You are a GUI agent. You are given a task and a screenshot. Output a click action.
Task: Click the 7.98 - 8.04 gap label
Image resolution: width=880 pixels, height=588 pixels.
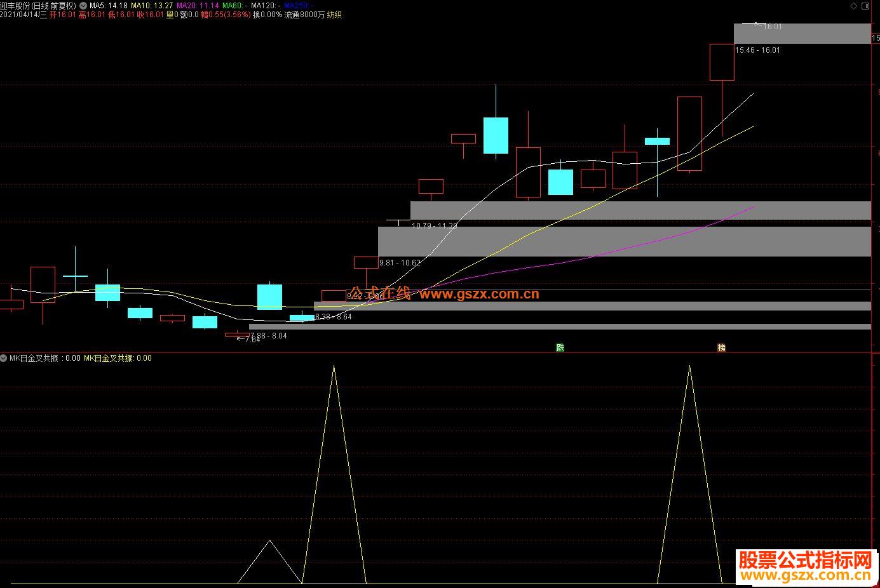click(269, 336)
